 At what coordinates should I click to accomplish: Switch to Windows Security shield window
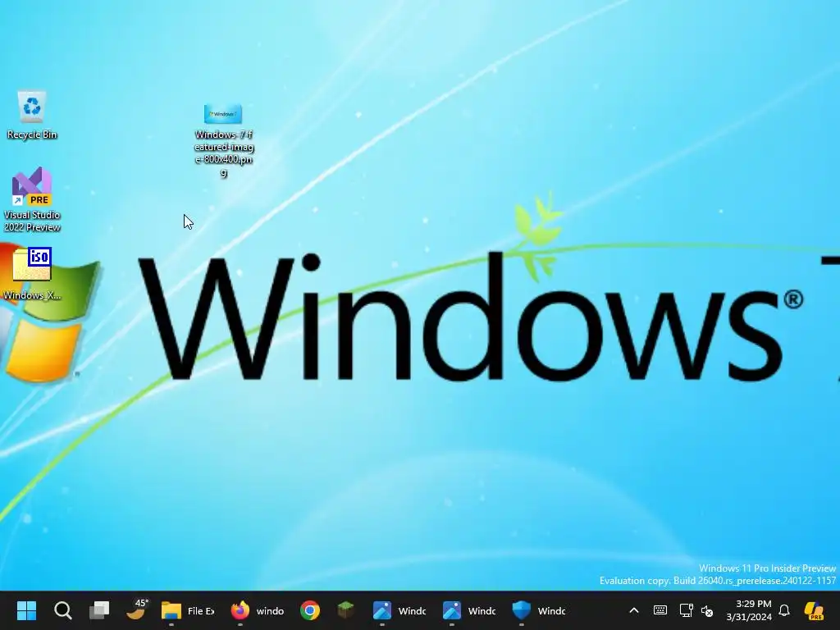coord(538,610)
